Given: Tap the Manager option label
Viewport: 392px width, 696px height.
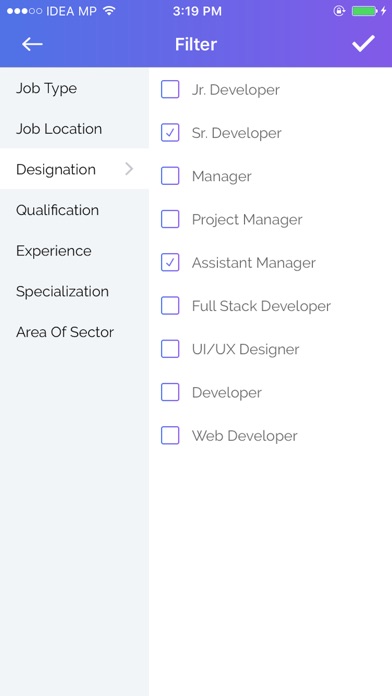Looking at the screenshot, I should pos(222,176).
